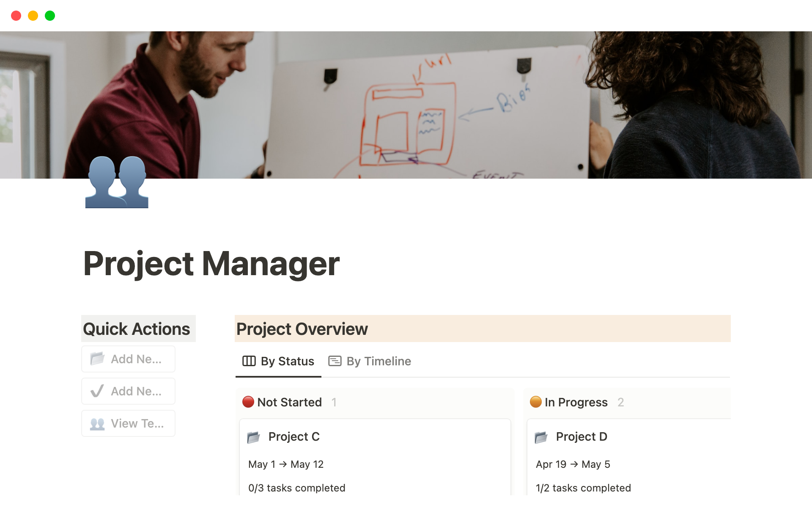This screenshot has height=508, width=812.
Task: Click the orange In Progress status dot
Action: [535, 402]
